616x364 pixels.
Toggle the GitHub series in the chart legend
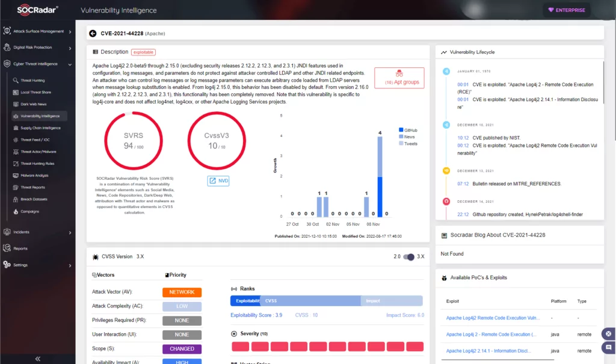click(x=408, y=130)
